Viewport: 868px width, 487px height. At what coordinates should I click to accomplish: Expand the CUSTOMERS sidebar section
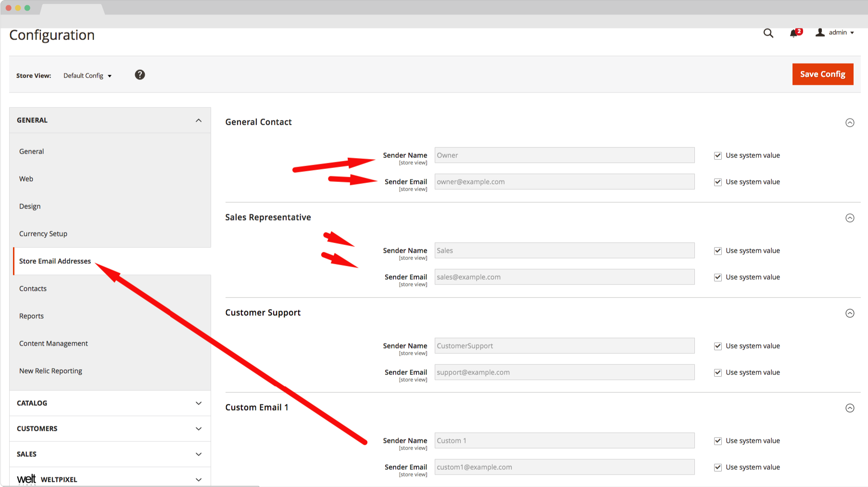pos(110,429)
